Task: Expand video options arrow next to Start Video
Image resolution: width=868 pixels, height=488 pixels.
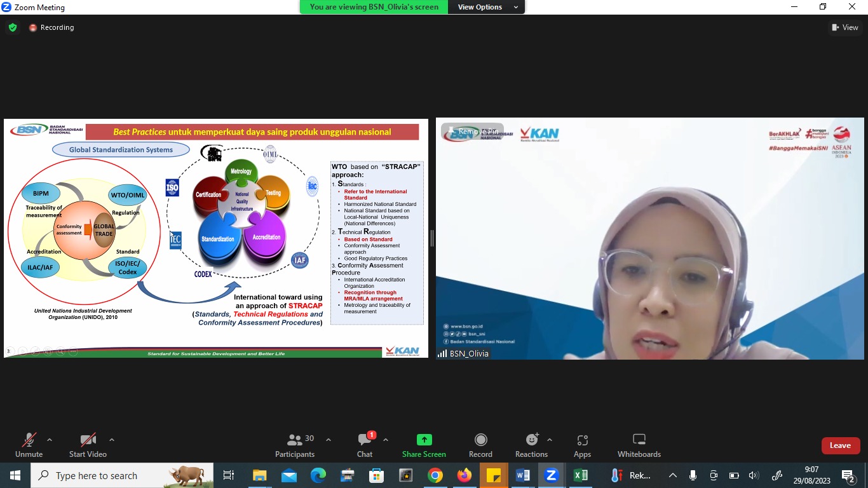Action: 112,440
